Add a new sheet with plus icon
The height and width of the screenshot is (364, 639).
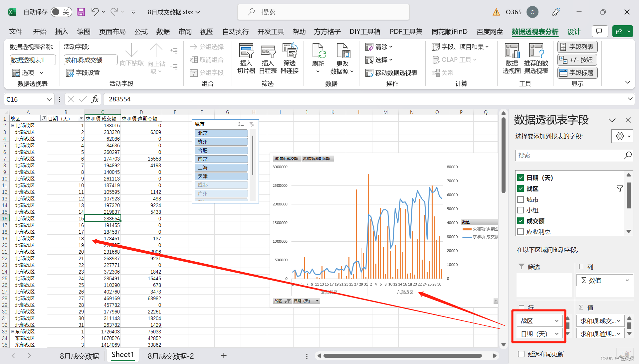pyautogui.click(x=224, y=356)
